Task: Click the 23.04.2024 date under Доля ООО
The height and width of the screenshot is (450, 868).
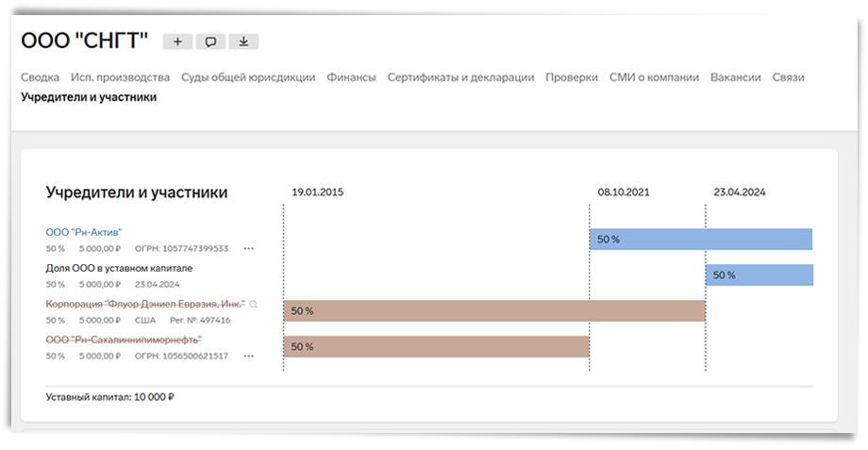Action: (x=158, y=285)
